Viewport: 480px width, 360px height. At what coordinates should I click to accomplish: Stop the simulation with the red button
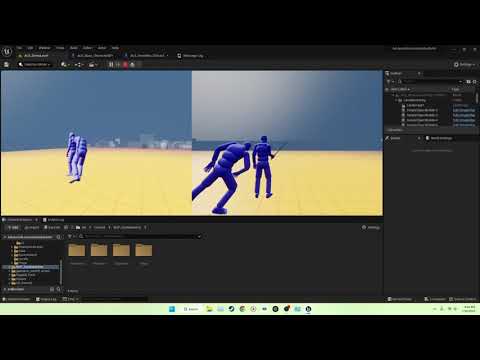(125, 64)
